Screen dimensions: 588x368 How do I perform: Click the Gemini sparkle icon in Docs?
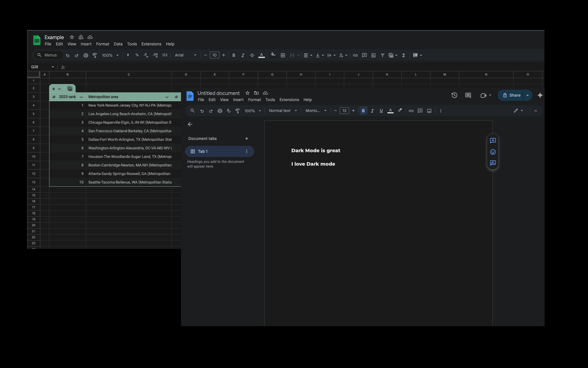click(x=540, y=95)
